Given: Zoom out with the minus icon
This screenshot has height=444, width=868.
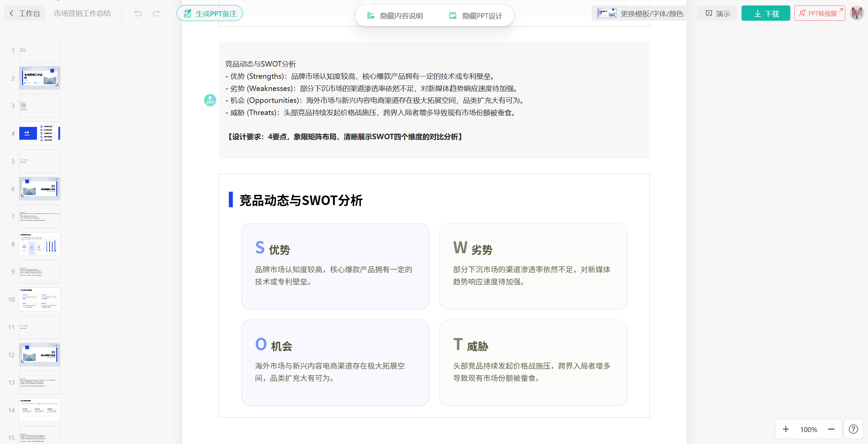Looking at the screenshot, I should coord(831,429).
